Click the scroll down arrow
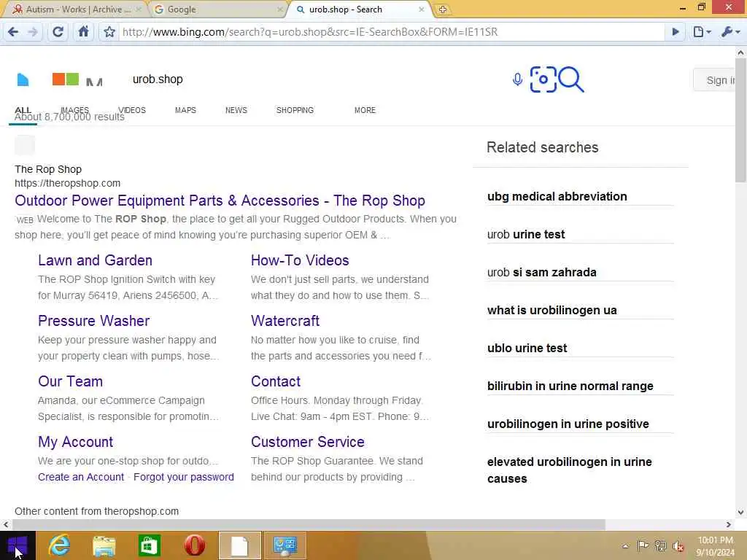Screen dimensions: 747x560 click(741, 513)
